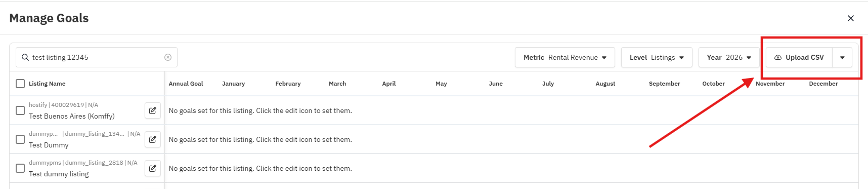Select the Test Dummy listing name

coord(49,145)
